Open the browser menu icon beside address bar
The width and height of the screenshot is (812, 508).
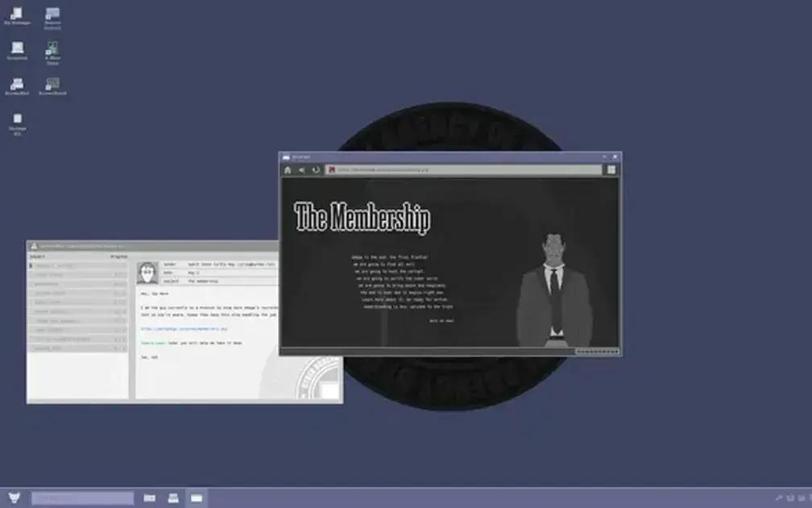(x=611, y=170)
